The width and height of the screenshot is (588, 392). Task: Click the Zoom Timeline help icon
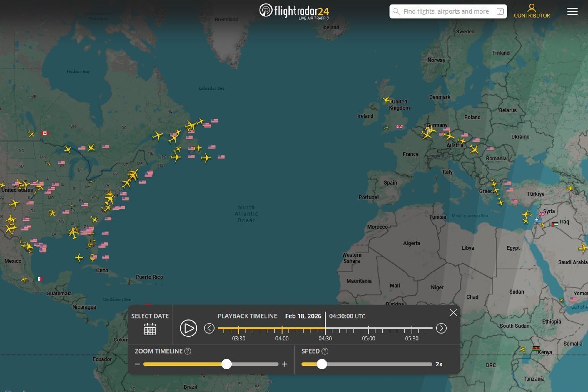[x=188, y=351]
